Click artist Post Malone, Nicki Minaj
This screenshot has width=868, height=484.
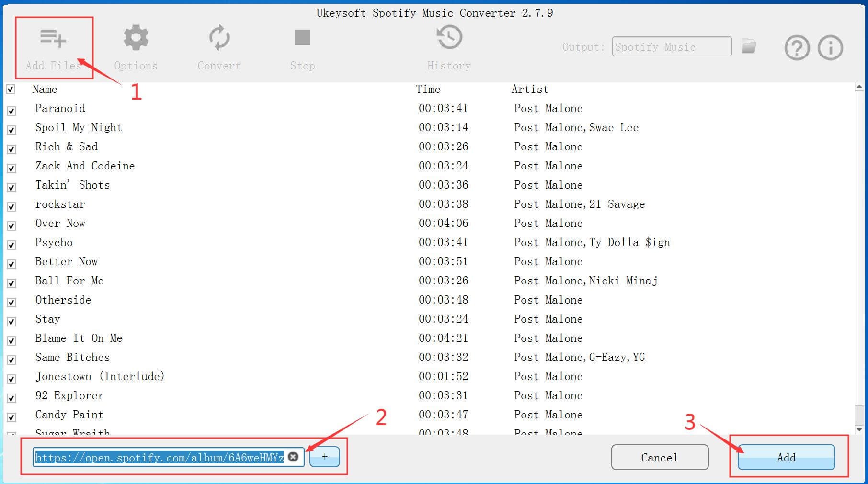tap(586, 281)
